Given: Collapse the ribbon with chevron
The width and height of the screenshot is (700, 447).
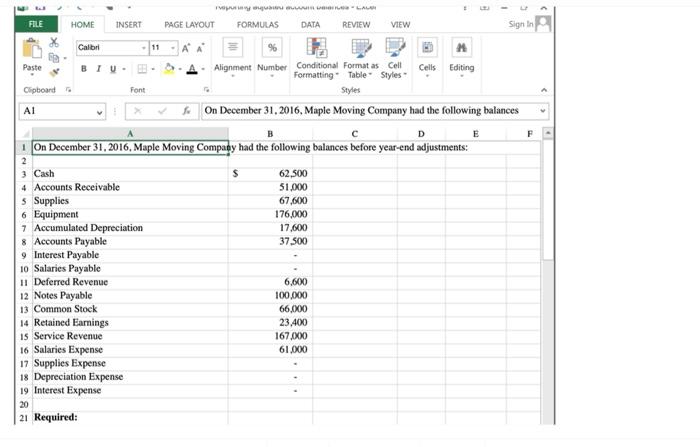Looking at the screenshot, I should click(544, 90).
